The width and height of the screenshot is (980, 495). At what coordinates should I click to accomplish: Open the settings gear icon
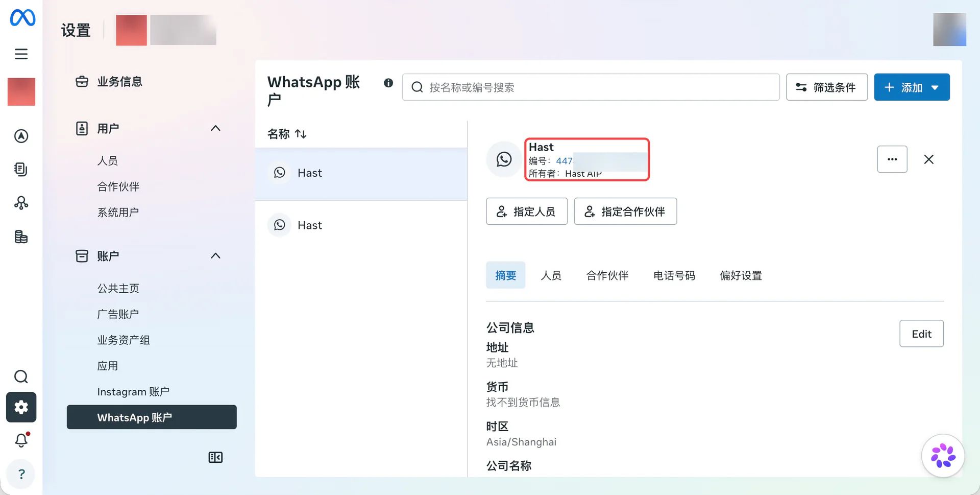(21, 407)
